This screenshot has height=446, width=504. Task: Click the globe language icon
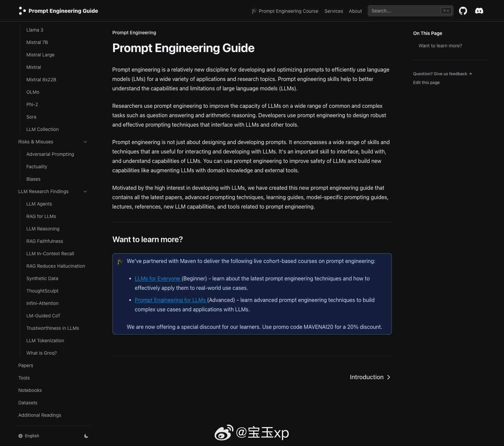pos(20,436)
